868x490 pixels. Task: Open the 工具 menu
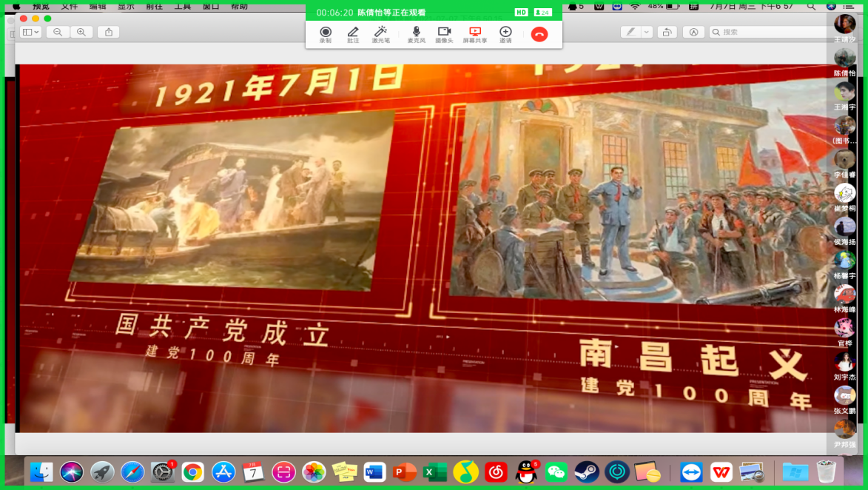(182, 6)
